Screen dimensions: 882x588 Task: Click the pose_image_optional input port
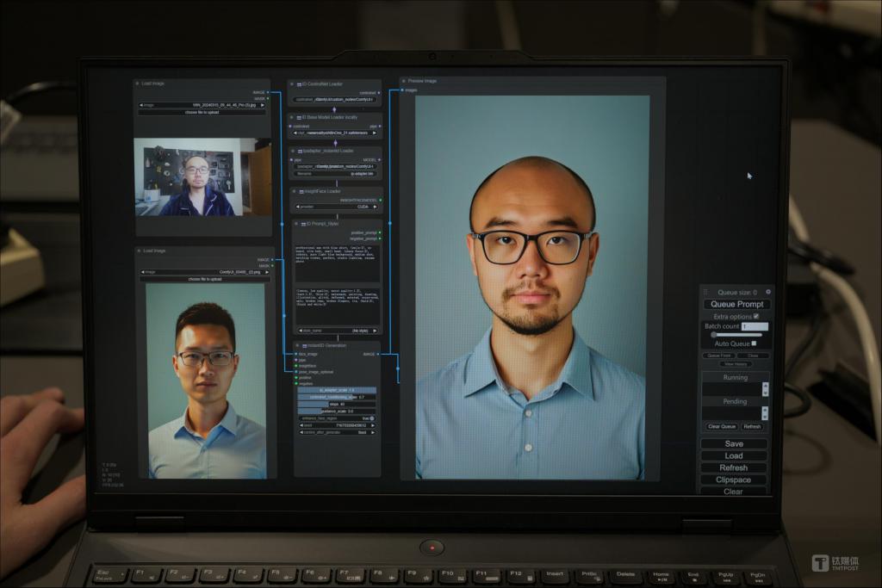pos(296,372)
